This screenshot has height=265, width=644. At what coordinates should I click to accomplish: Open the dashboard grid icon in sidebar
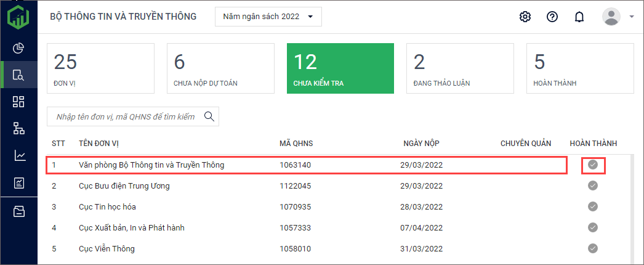[18, 102]
